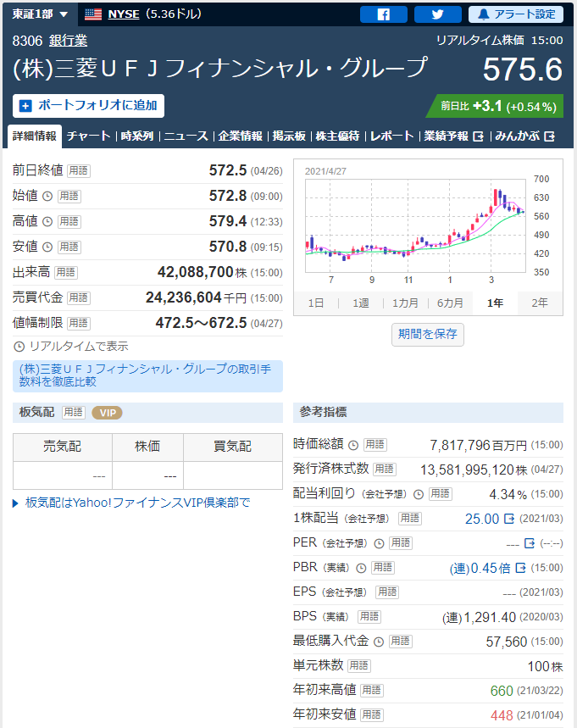577x728 pixels.
Task: Set chart period to 1日
Action: pos(316,303)
